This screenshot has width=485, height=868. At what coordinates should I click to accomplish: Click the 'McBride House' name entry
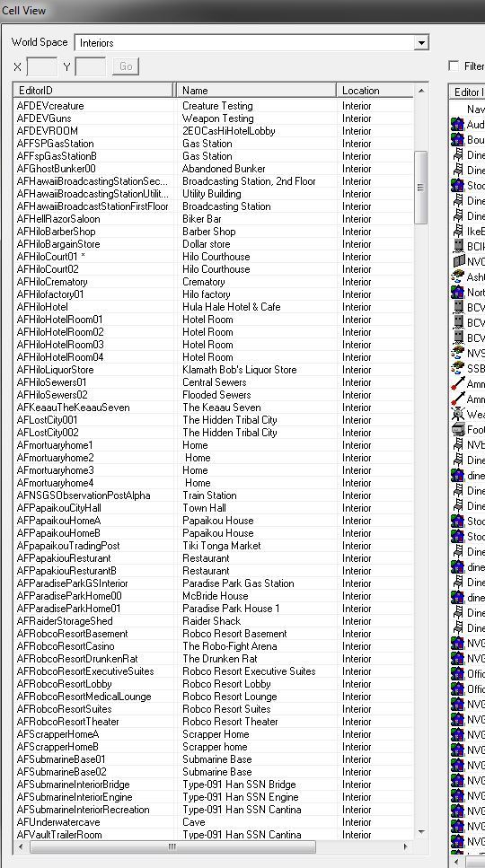tap(215, 596)
